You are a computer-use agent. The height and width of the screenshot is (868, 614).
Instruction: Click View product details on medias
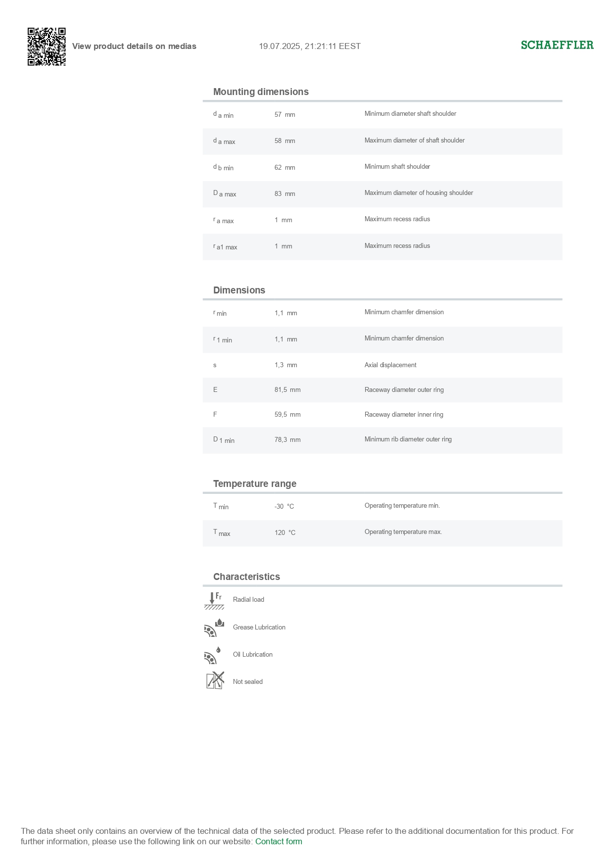[134, 46]
